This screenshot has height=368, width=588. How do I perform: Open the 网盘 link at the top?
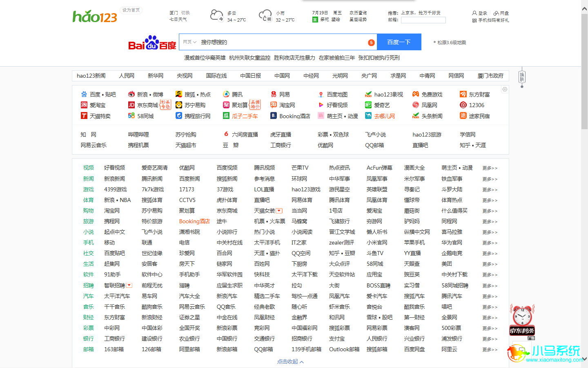coord(501,13)
